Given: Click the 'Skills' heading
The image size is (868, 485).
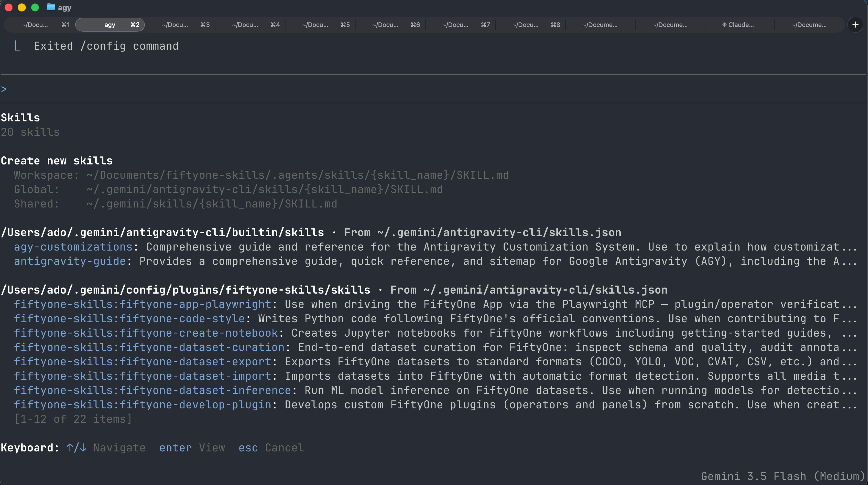Looking at the screenshot, I should pyautogui.click(x=20, y=117).
